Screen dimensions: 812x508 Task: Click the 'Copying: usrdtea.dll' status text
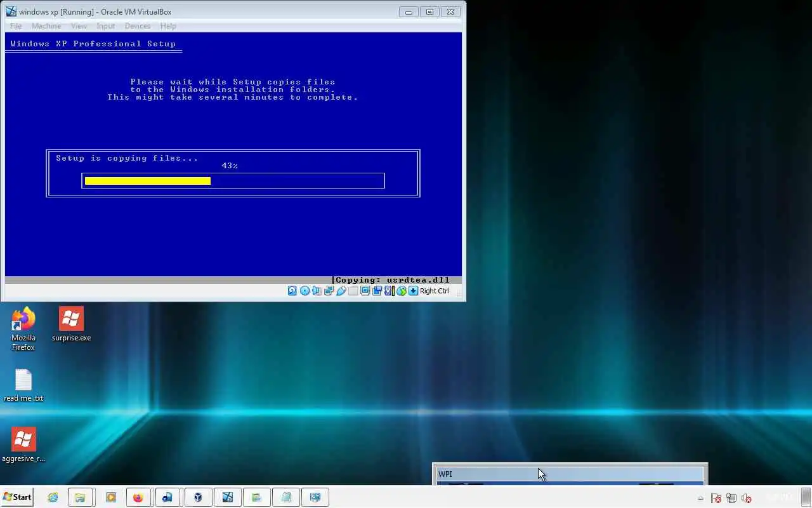[392, 280]
